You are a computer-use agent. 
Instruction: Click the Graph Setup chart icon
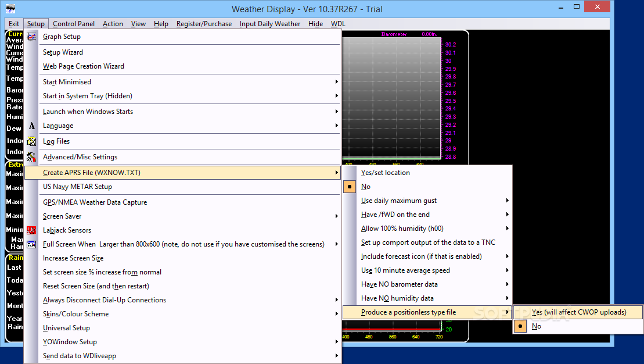31,37
